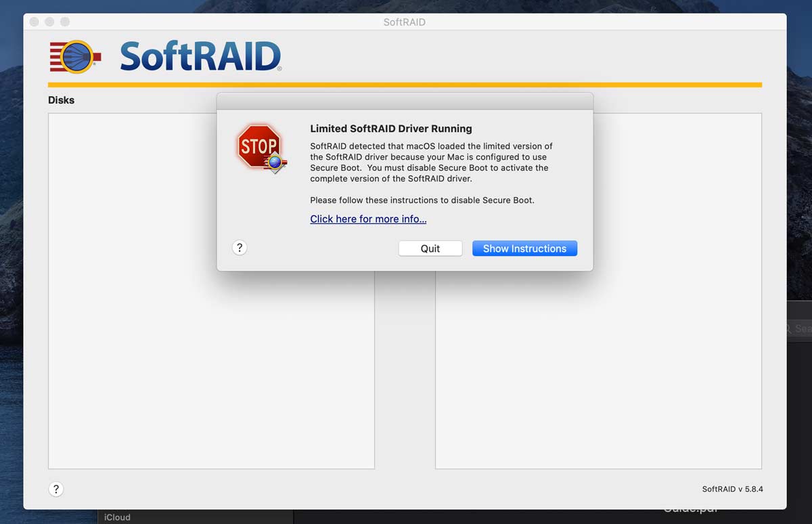Click the dialog's help question mark button
The width and height of the screenshot is (812, 524).
(x=239, y=248)
